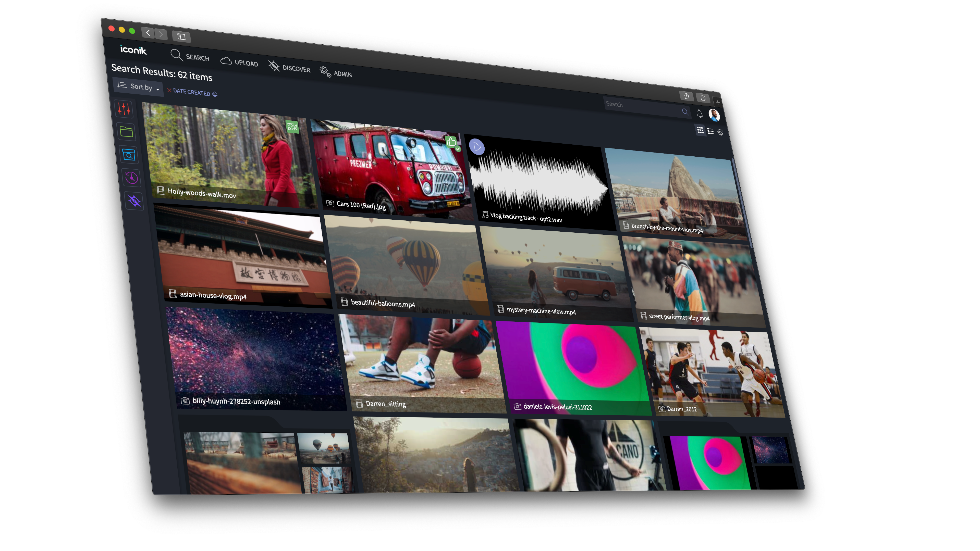Remove the DATE CREATED sort with its X
Screen dimensions: 980x551
click(170, 91)
